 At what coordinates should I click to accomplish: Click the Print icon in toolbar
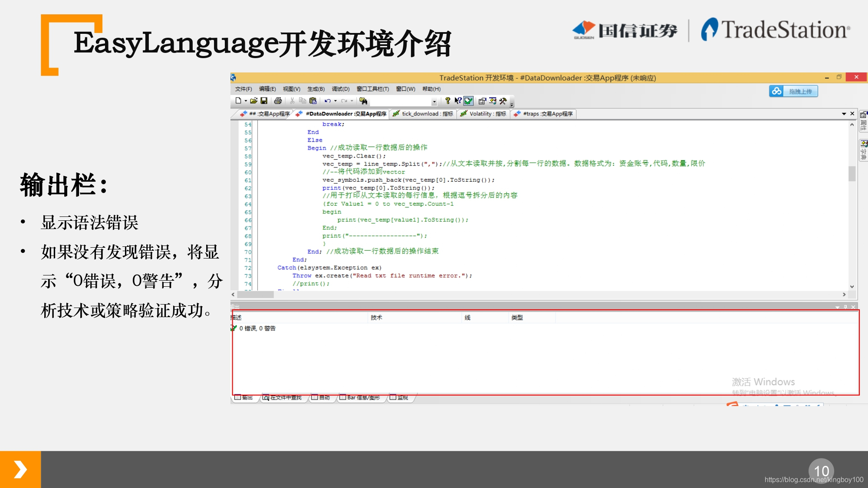tap(278, 101)
